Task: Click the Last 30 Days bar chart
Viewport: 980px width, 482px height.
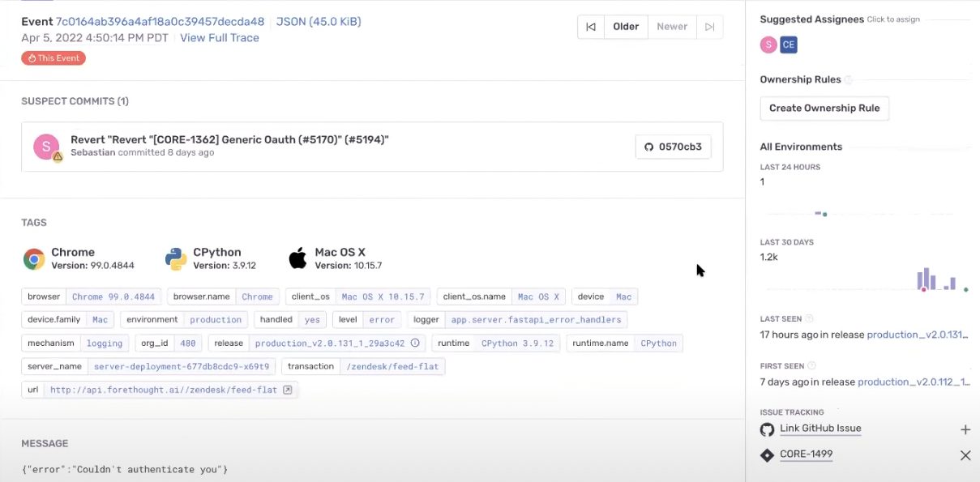Action: pyautogui.click(x=866, y=279)
